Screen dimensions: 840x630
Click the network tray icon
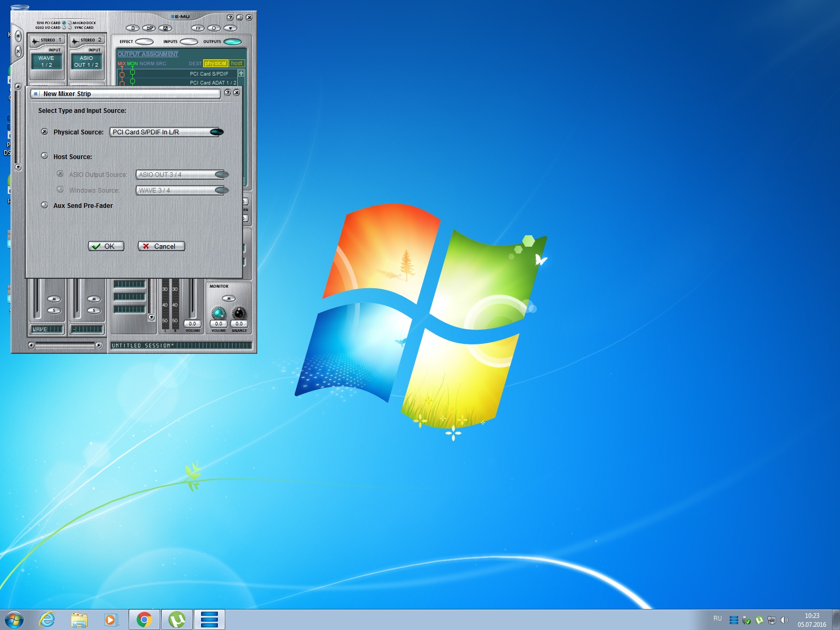pos(771,620)
